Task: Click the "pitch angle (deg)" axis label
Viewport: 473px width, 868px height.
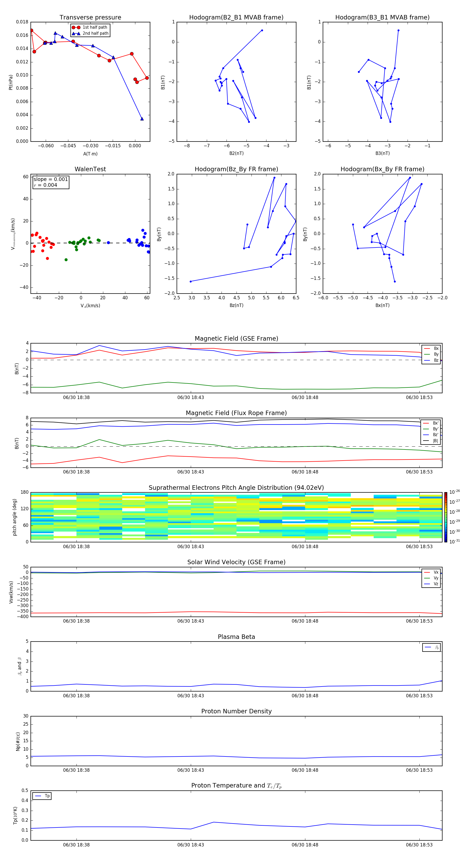Action: pos(14,517)
